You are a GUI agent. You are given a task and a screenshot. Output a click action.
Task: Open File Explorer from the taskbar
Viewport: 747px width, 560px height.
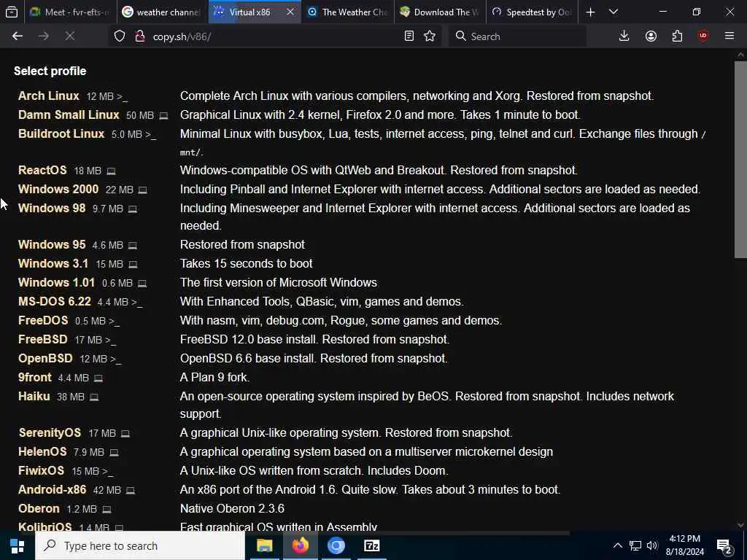click(x=264, y=545)
